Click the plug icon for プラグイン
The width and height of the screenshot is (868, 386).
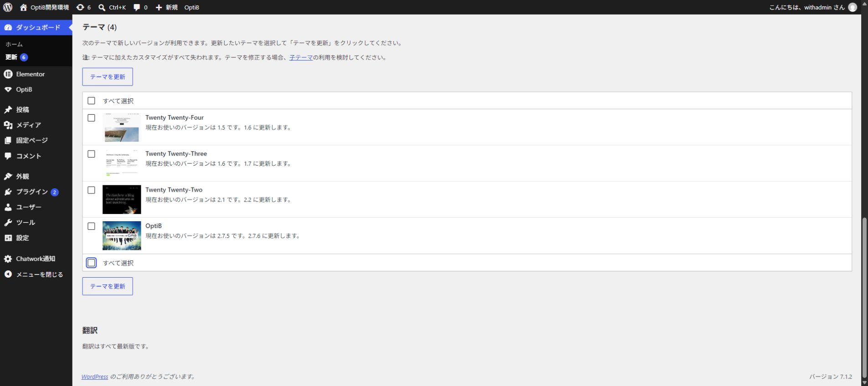[x=8, y=192]
